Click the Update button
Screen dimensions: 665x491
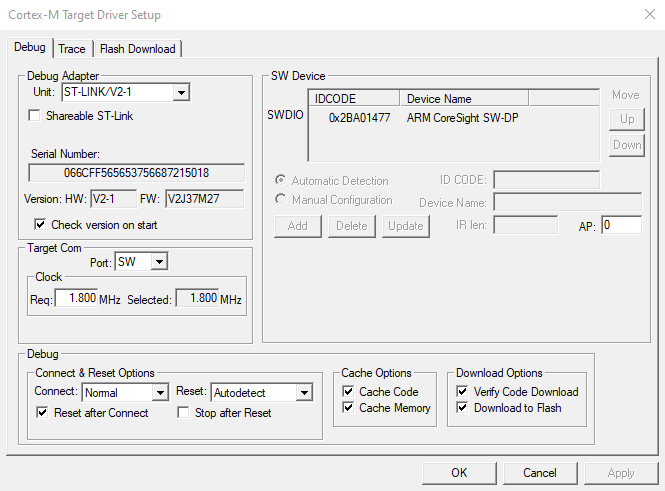point(405,226)
